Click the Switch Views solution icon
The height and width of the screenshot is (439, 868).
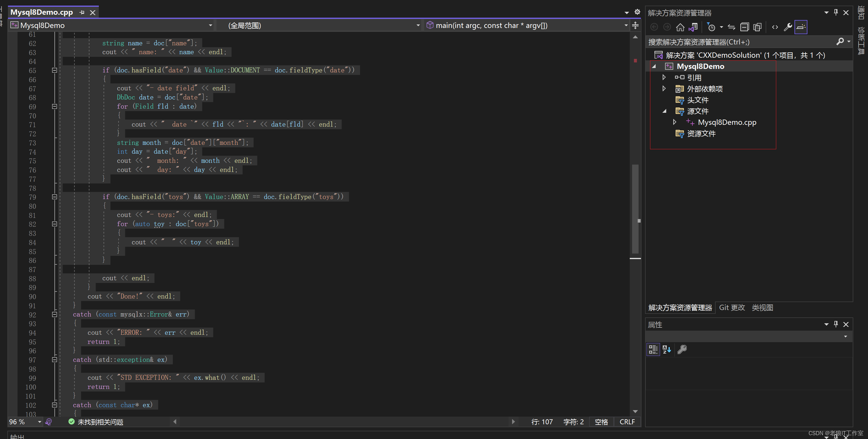click(x=694, y=27)
